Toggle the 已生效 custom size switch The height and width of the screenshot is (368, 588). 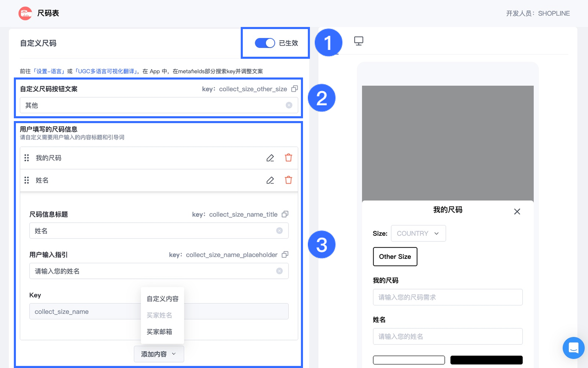click(265, 43)
